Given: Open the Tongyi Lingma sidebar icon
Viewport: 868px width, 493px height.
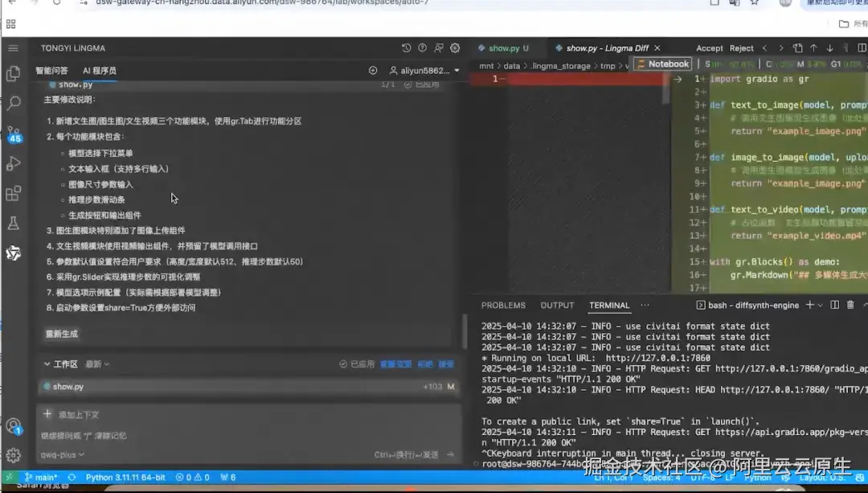Looking at the screenshot, I should [x=14, y=253].
